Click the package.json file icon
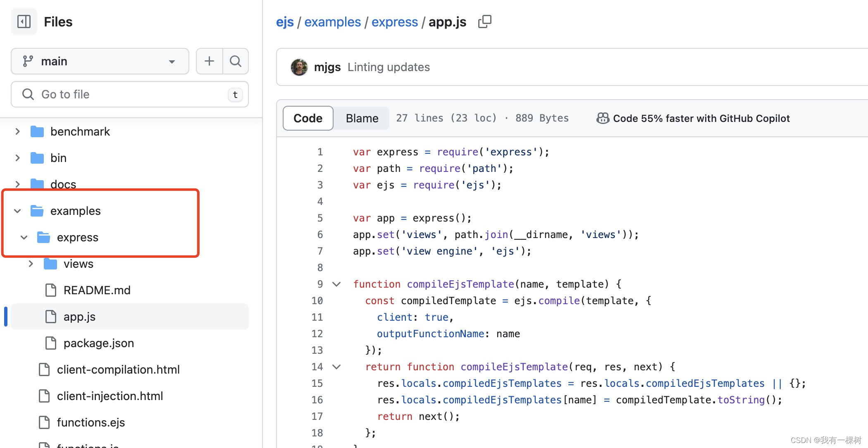The image size is (868, 448). tap(51, 343)
